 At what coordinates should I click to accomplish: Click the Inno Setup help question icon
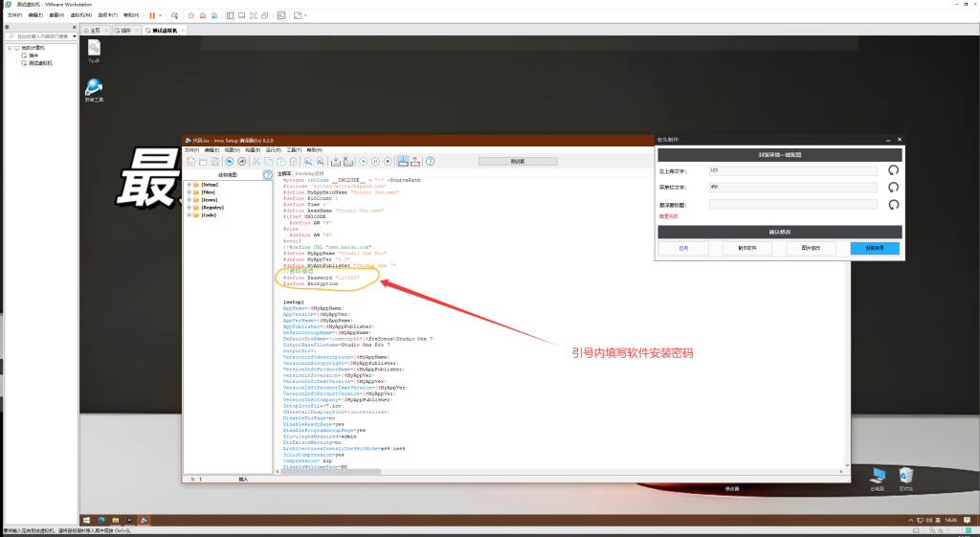431,161
